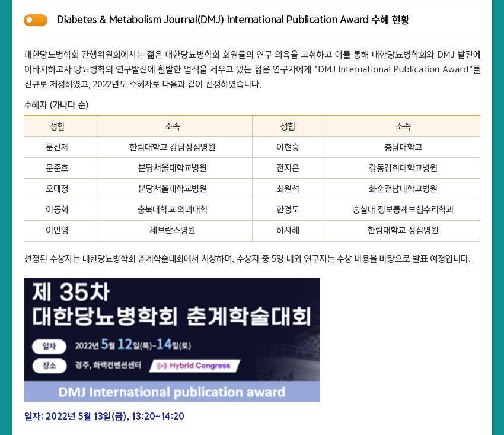
Task: Select table cell 충남대학교
Action: point(403,147)
